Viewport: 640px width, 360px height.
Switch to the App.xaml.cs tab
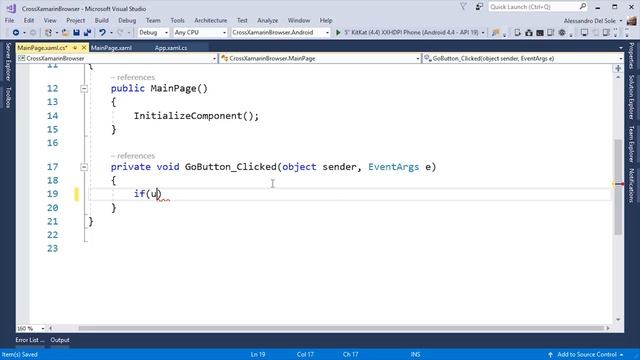171,48
